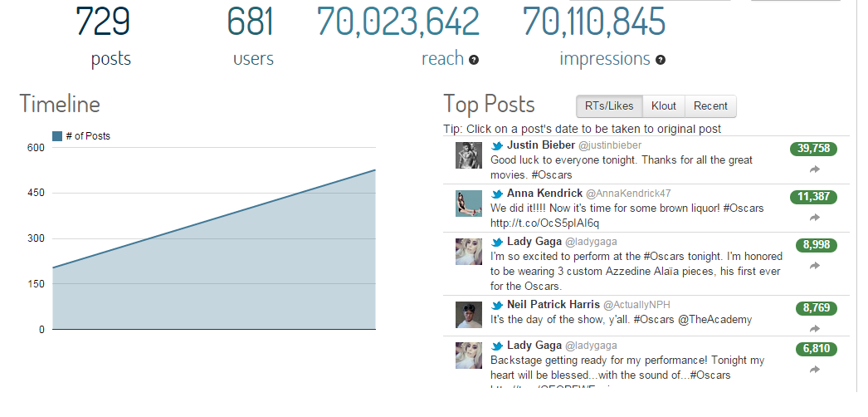Click the help icon next to reach

[x=474, y=60]
